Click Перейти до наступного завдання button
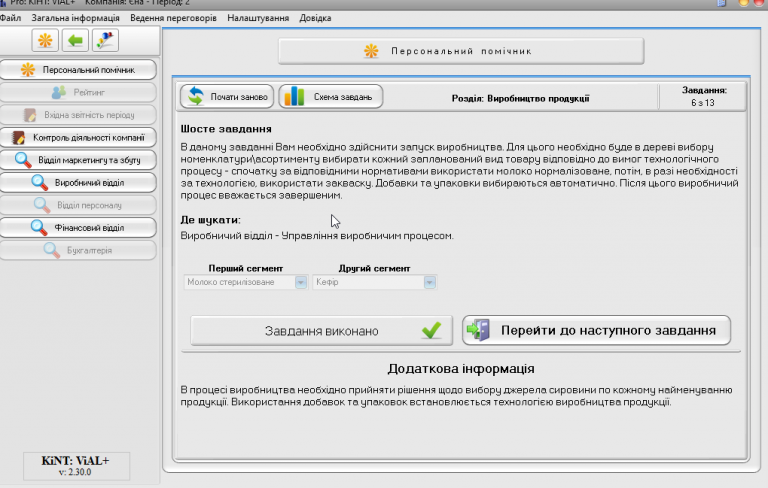Viewport: 768px width, 488px height. point(596,330)
